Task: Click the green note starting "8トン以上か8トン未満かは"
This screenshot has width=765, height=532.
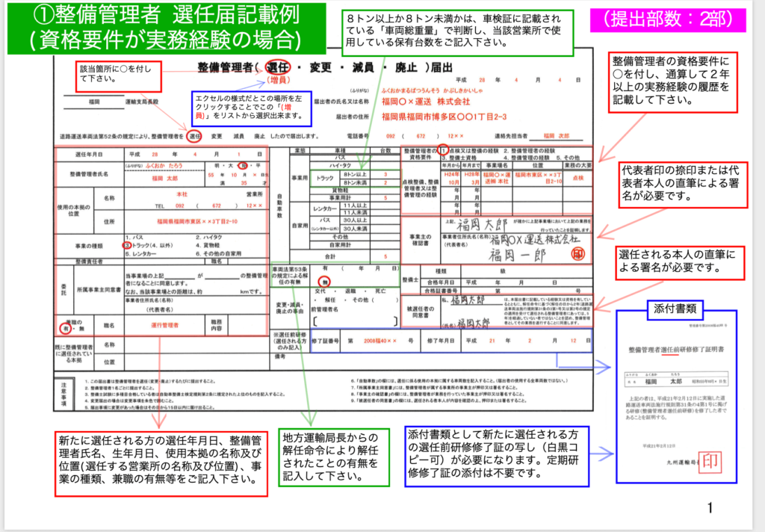Action: [x=457, y=33]
